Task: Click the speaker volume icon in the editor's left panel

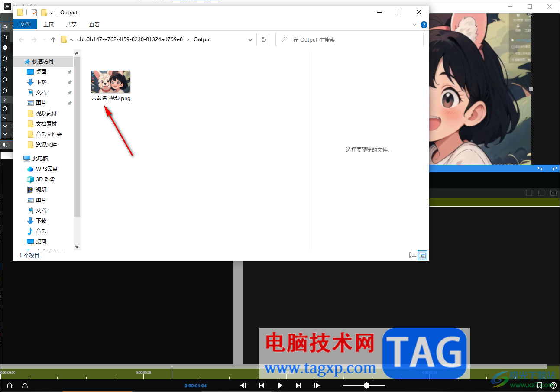Action: click(5, 145)
